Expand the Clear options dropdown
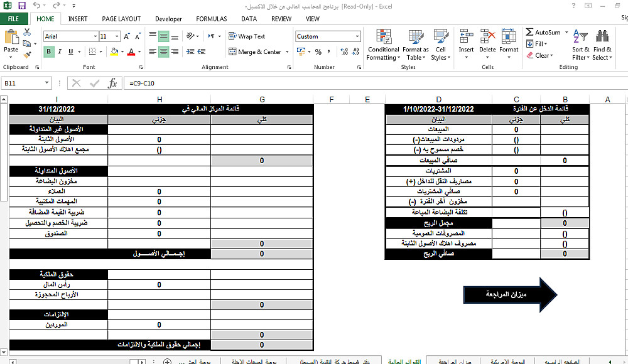 [551, 56]
